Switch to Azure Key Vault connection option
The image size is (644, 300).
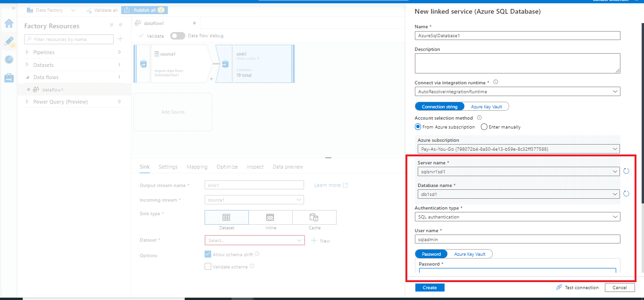coord(487,106)
